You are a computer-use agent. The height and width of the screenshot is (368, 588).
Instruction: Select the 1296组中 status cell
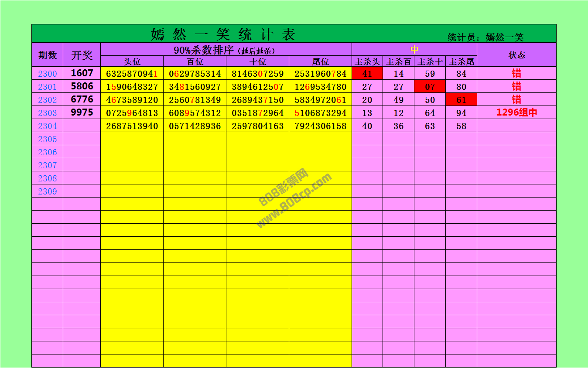[x=516, y=112]
